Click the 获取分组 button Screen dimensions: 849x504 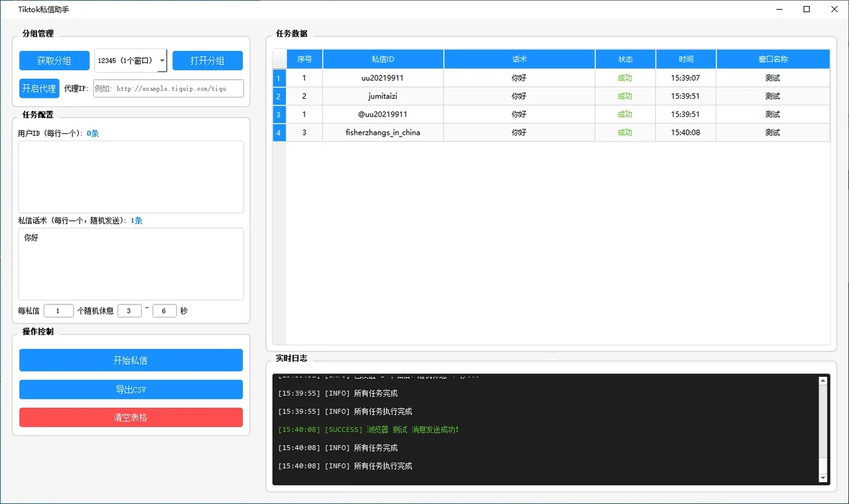(54, 60)
